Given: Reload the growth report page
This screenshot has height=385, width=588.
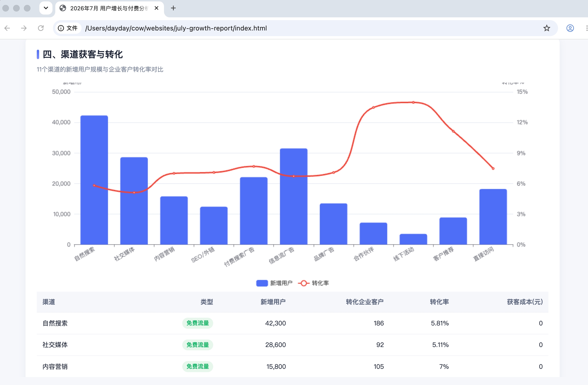Looking at the screenshot, I should (x=41, y=28).
